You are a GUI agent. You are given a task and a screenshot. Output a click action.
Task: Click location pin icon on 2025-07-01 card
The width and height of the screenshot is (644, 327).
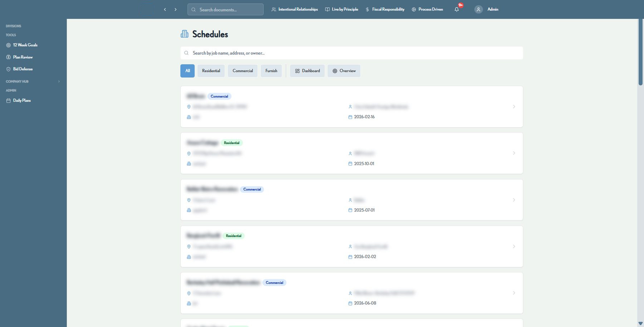tap(189, 200)
